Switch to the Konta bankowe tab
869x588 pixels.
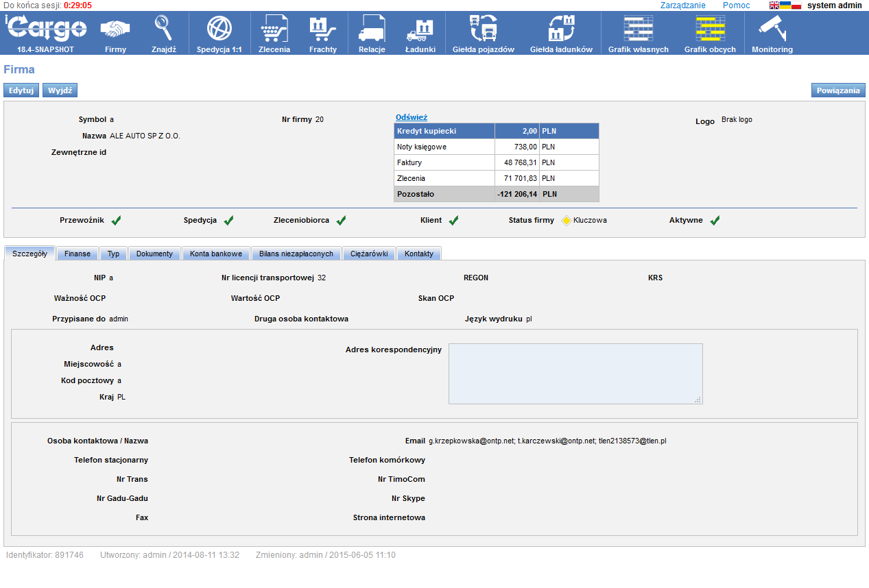click(x=216, y=254)
